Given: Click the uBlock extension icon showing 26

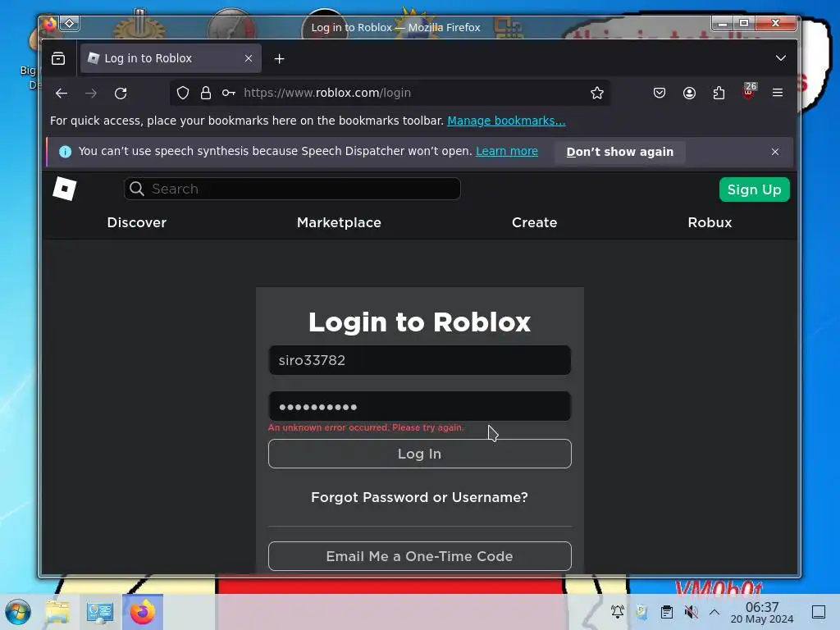Looking at the screenshot, I should pos(749,91).
